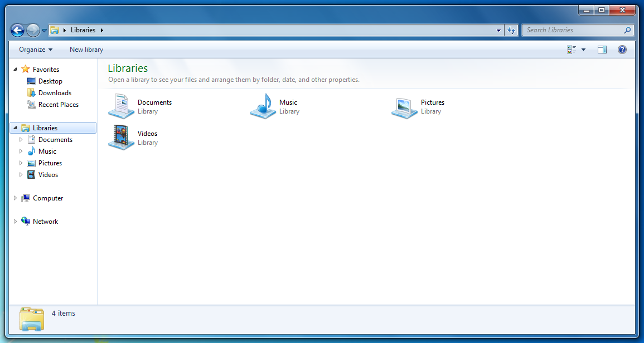This screenshot has height=343, width=644.
Task: Toggle the preview pane button
Action: click(x=602, y=50)
